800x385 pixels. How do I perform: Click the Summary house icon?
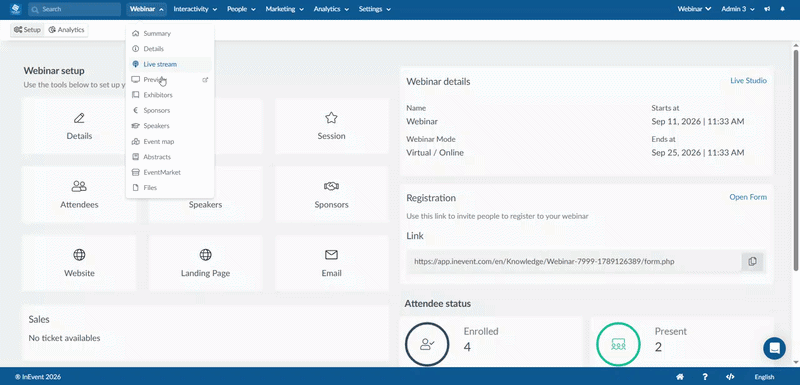click(x=135, y=34)
